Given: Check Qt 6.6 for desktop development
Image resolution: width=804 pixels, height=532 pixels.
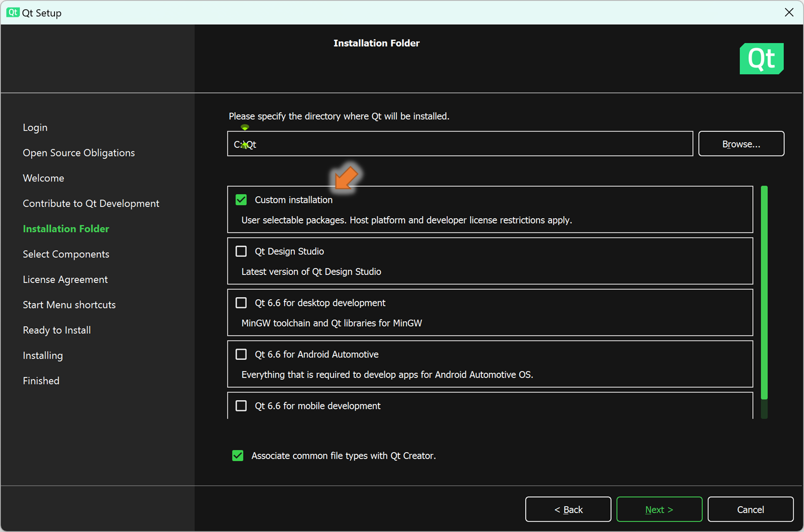Looking at the screenshot, I should pos(241,302).
